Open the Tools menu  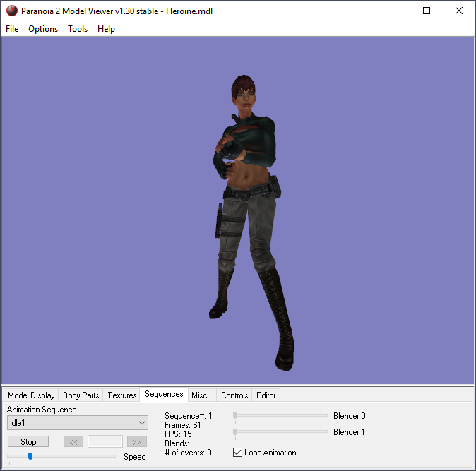78,29
